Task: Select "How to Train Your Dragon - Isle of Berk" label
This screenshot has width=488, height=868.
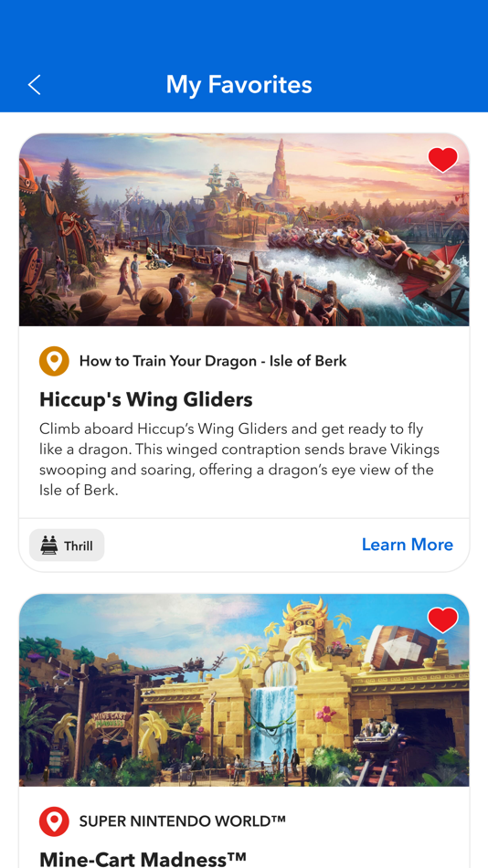Action: coord(213,362)
